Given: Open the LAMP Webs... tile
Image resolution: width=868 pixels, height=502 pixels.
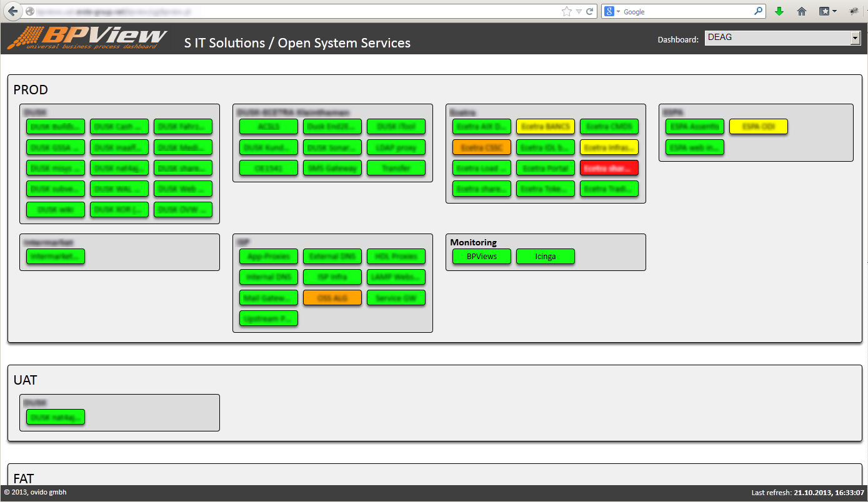Looking at the screenshot, I should 396,277.
